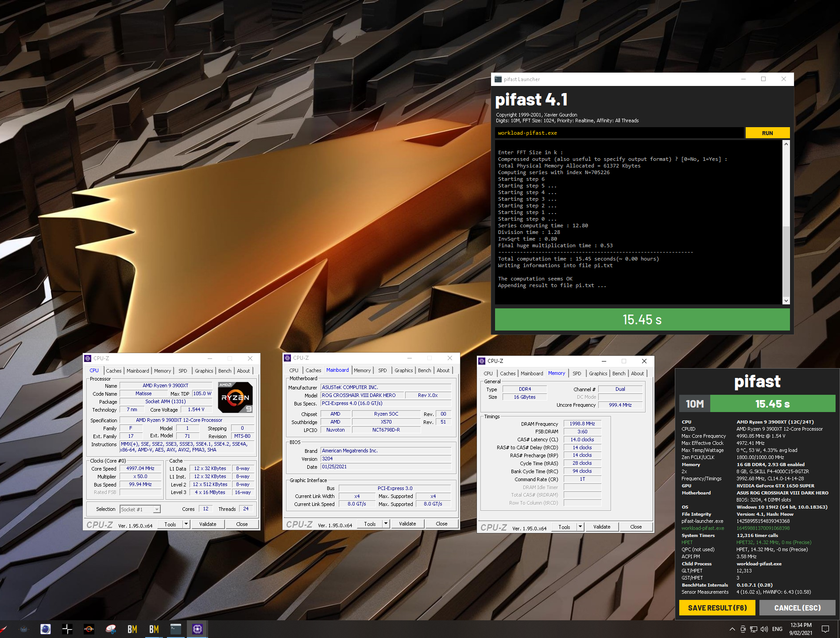The width and height of the screenshot is (840, 638).
Task: Click the second BM BenchMate taskbar icon
Action: pos(154,629)
